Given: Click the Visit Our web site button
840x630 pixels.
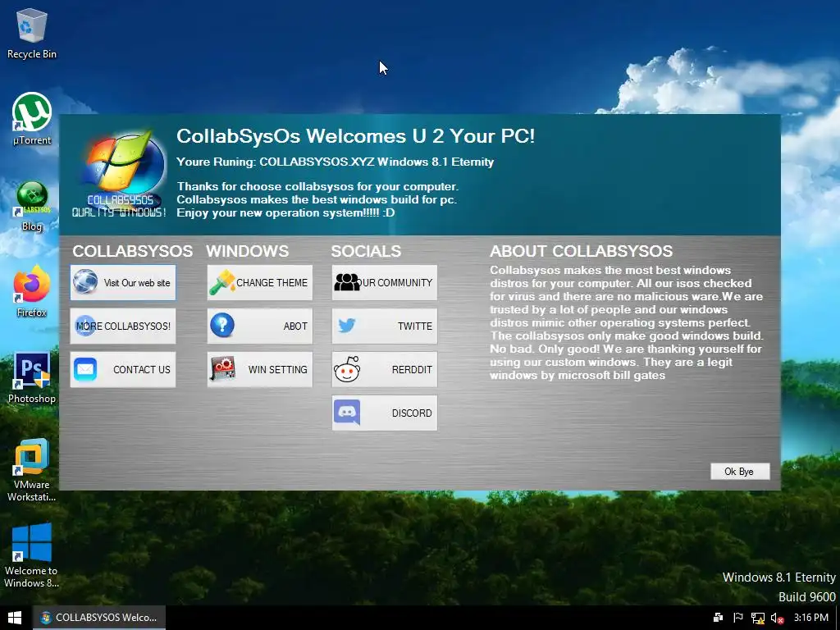Looking at the screenshot, I should click(x=123, y=282).
